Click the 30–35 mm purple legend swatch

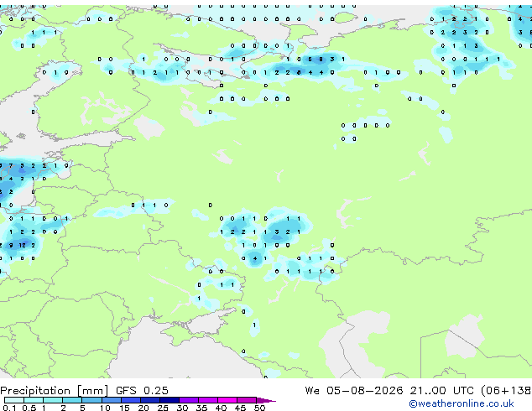pos(188,400)
